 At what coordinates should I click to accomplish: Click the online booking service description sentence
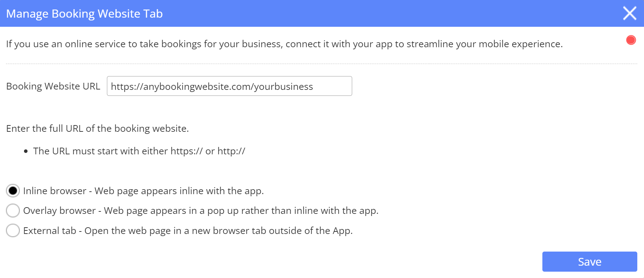pos(284,44)
